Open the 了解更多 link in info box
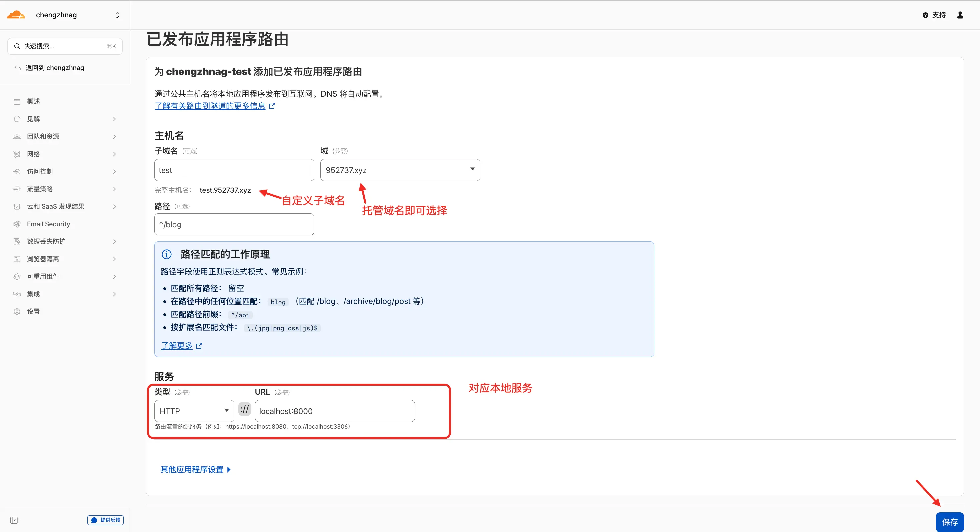This screenshot has height=532, width=980. (x=177, y=346)
